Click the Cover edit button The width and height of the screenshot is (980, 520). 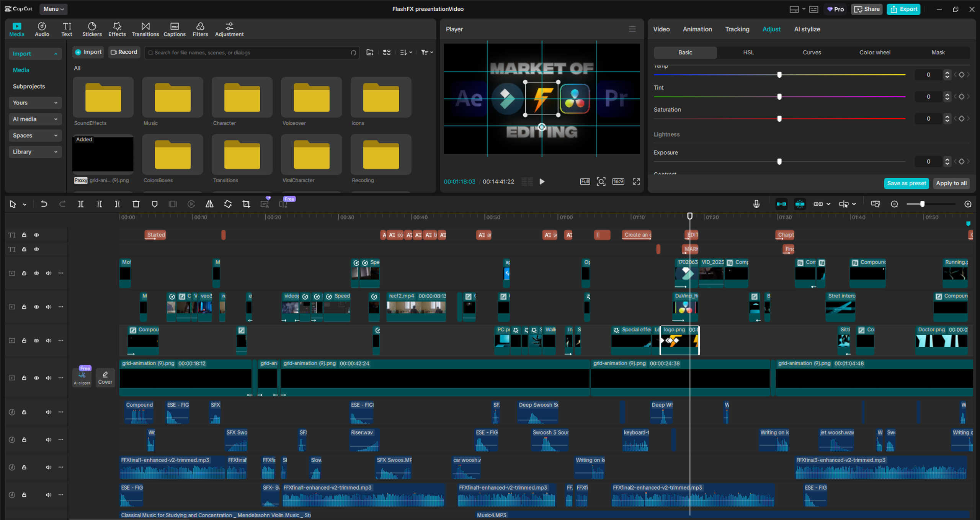[105, 378]
